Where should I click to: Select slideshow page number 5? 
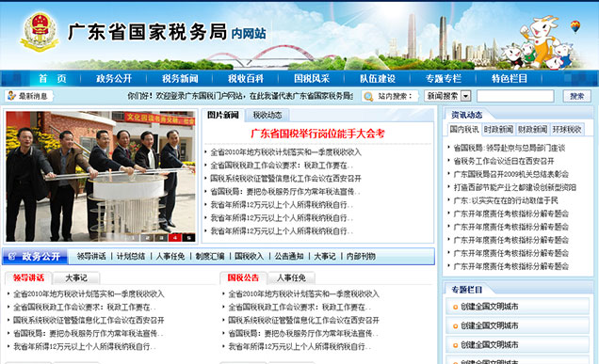(x=188, y=238)
